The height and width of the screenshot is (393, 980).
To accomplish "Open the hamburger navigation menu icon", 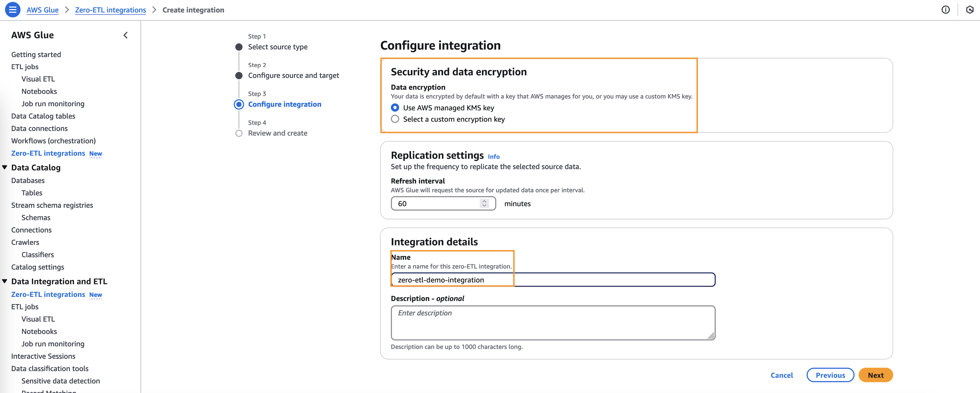I will (13, 10).
